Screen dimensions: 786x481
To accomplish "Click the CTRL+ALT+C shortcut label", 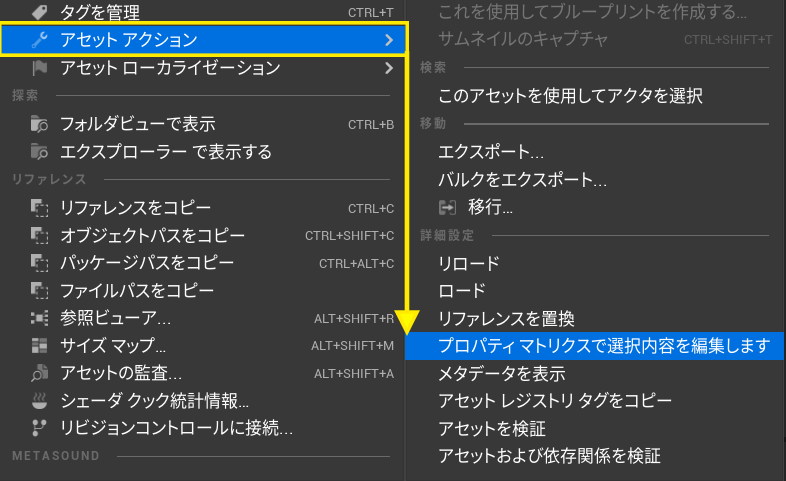I will click(x=356, y=264).
